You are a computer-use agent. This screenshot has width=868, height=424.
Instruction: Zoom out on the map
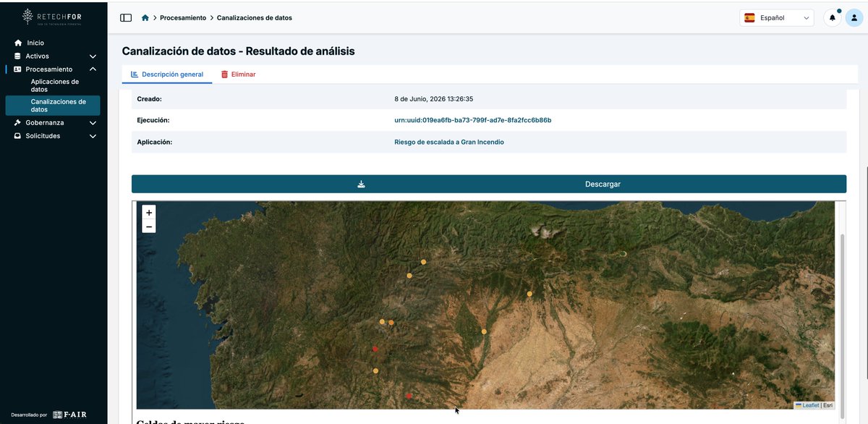(x=149, y=226)
